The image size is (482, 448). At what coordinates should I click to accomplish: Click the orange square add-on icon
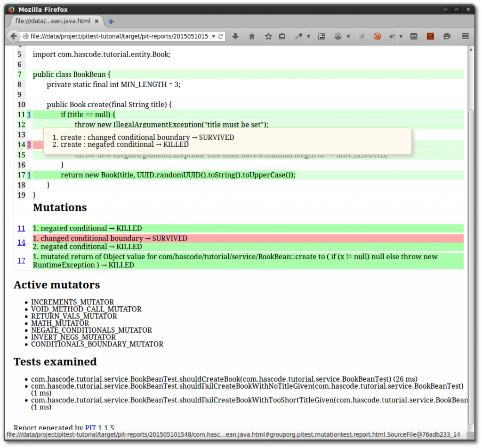[430, 36]
